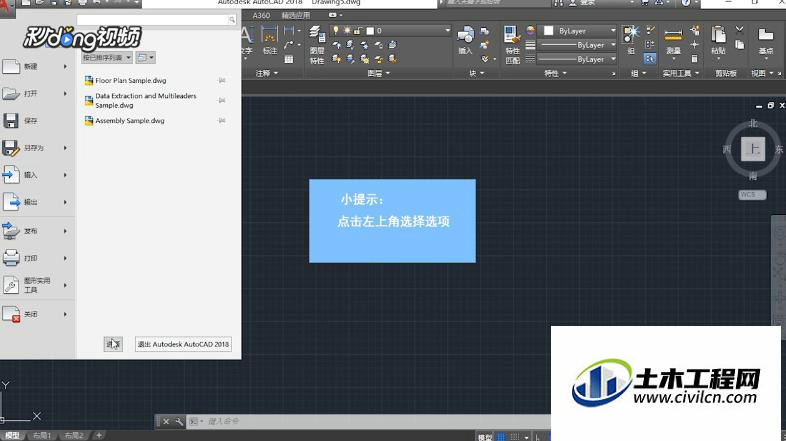This screenshot has height=441, width=786.
Task: Toggle the grid display status bar icon
Action: pos(501,437)
